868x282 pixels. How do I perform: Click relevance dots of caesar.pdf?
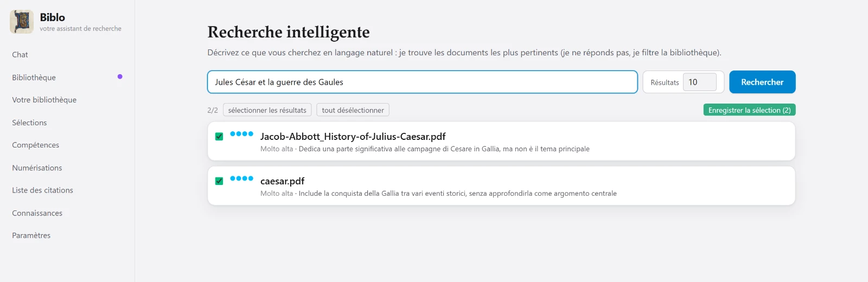click(241, 178)
